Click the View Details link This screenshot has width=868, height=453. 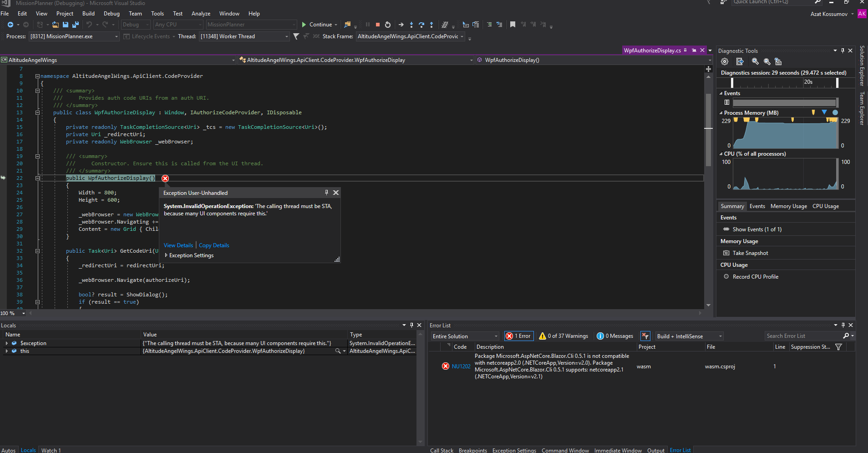point(178,245)
